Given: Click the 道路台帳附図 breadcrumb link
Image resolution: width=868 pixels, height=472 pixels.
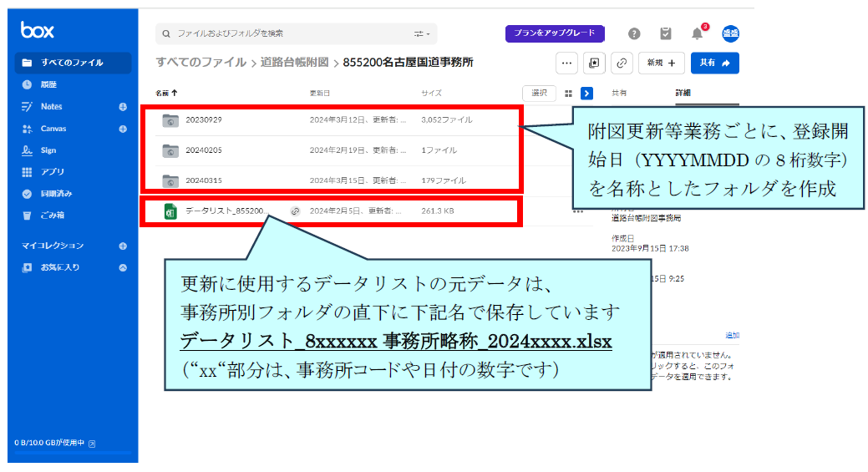Looking at the screenshot, I should click(294, 63).
